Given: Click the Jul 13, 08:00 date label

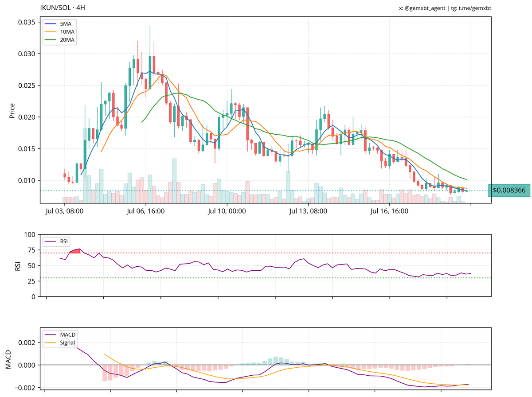Looking at the screenshot, I should 308,211.
